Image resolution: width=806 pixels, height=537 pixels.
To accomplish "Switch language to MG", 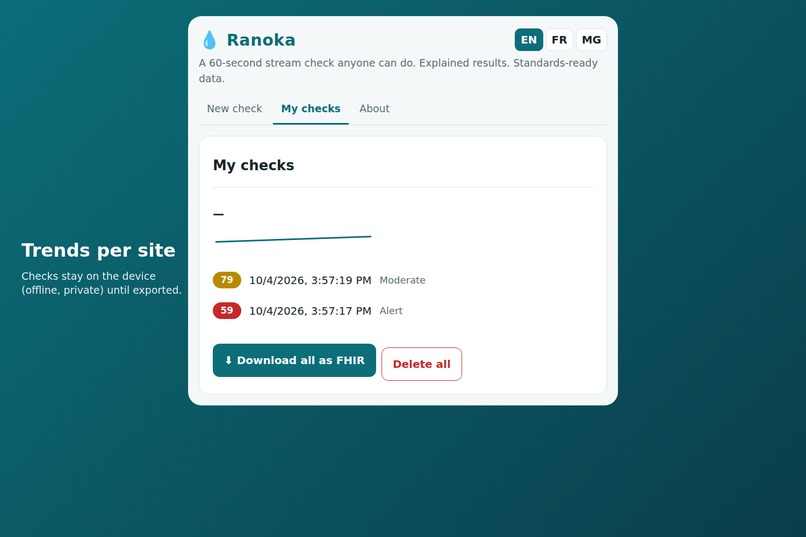I will pos(591,40).
